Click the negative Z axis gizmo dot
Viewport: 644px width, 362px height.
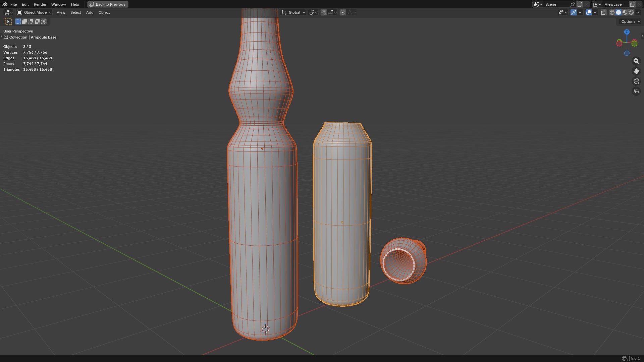pyautogui.click(x=627, y=53)
